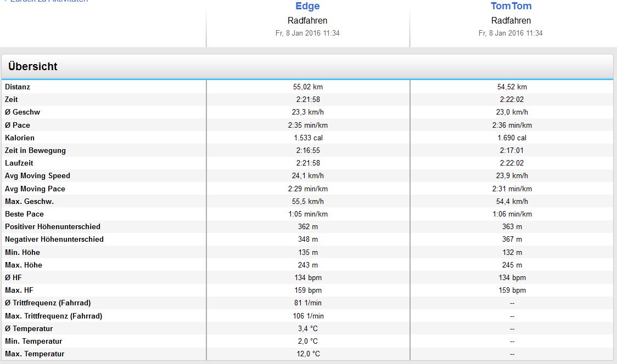Open the Edge activity link
The height and width of the screenshot is (364, 617).
point(307,7)
